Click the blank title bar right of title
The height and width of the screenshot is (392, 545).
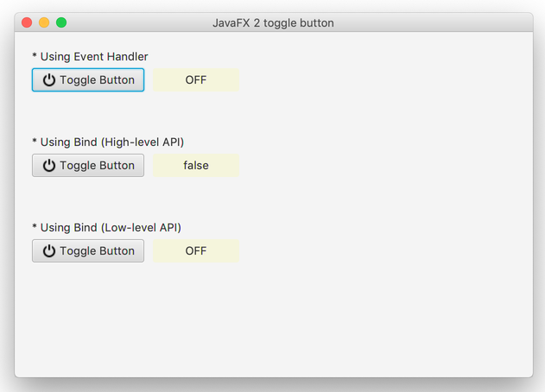(x=432, y=22)
